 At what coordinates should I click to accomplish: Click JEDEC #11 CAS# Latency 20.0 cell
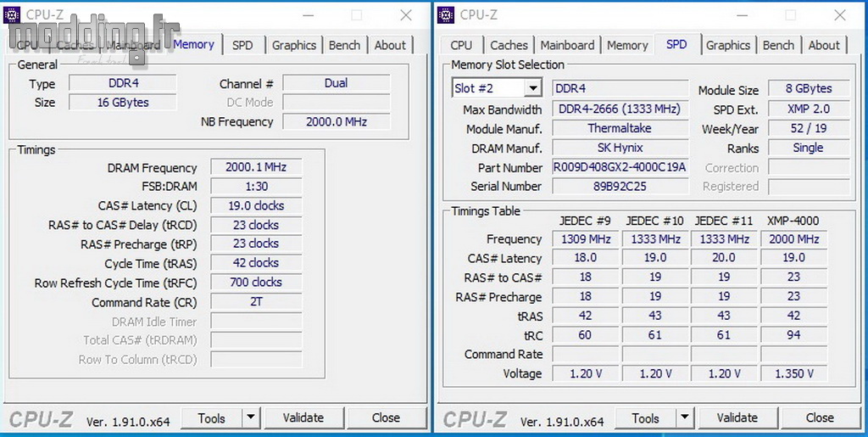(724, 258)
